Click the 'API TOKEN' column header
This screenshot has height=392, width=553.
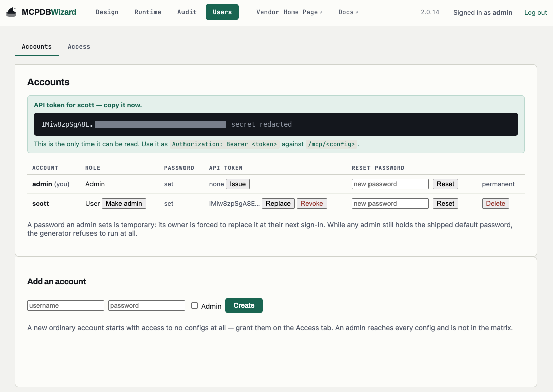point(226,168)
